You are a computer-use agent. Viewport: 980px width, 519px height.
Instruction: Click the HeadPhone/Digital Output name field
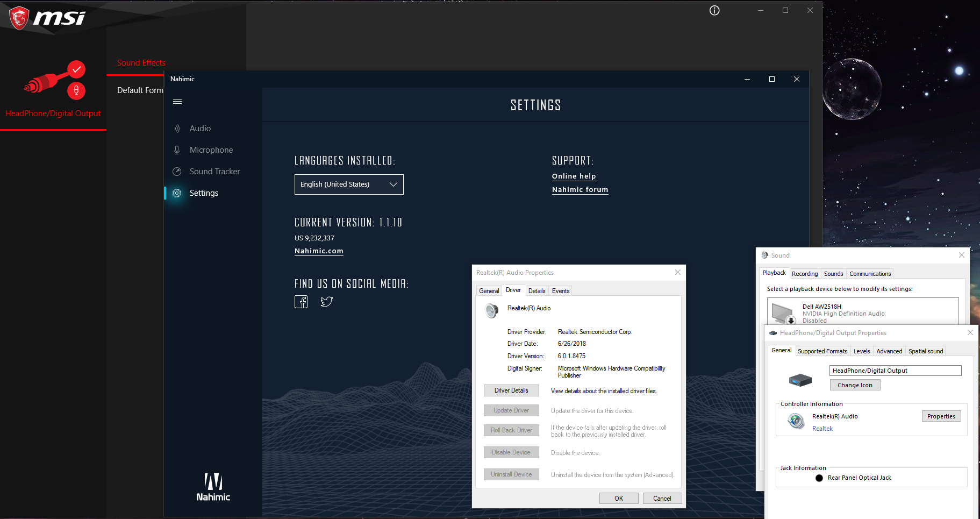pos(895,371)
